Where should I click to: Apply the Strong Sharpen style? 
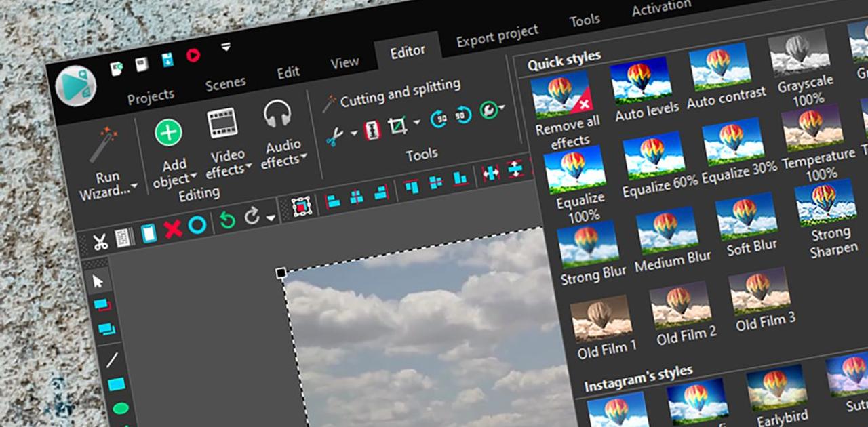click(x=829, y=218)
